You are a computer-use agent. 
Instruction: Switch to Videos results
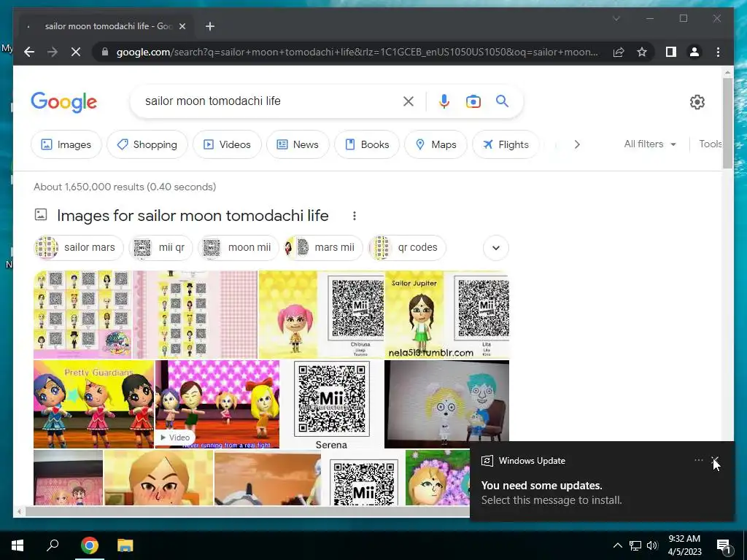pyautogui.click(x=228, y=144)
